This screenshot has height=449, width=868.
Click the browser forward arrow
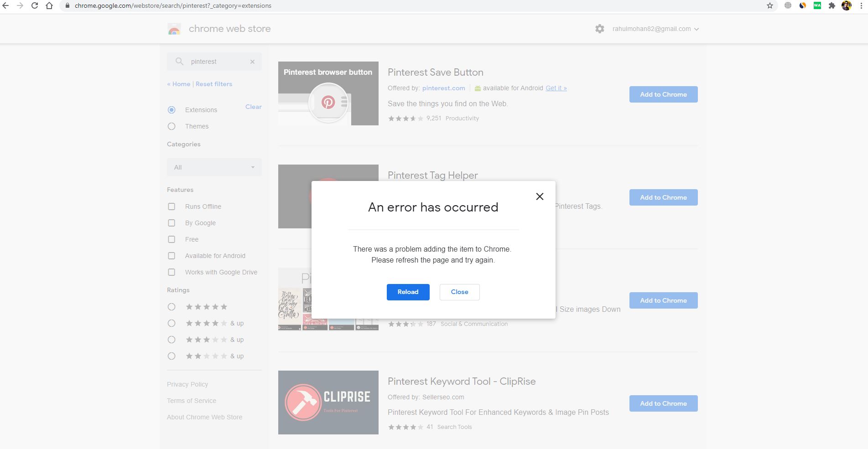(20, 6)
